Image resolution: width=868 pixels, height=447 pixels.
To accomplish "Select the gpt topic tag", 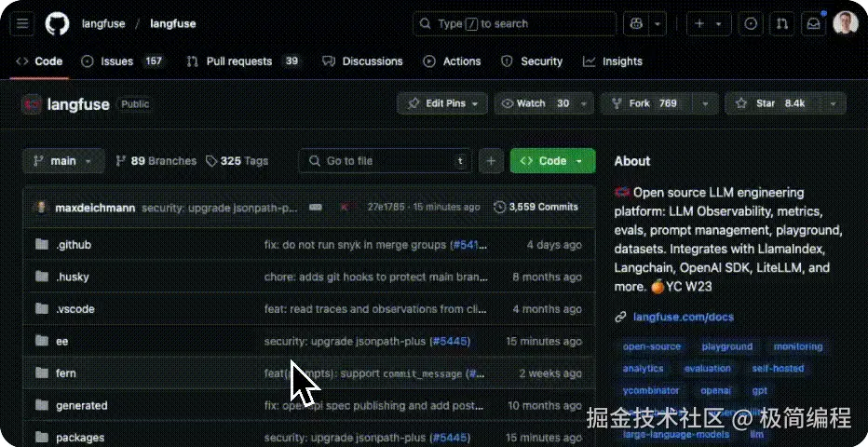I will click(x=760, y=390).
